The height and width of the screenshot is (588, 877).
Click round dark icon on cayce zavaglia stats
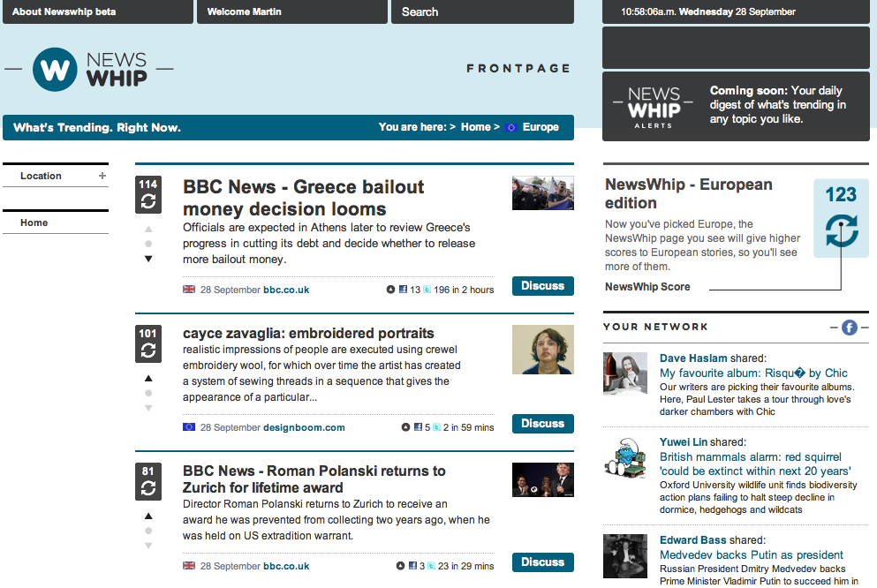pos(405,427)
